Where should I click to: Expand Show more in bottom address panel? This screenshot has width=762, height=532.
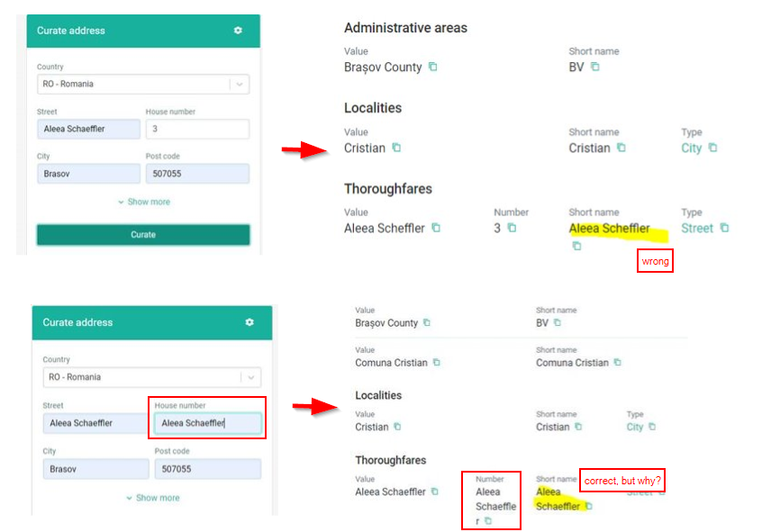point(152,498)
